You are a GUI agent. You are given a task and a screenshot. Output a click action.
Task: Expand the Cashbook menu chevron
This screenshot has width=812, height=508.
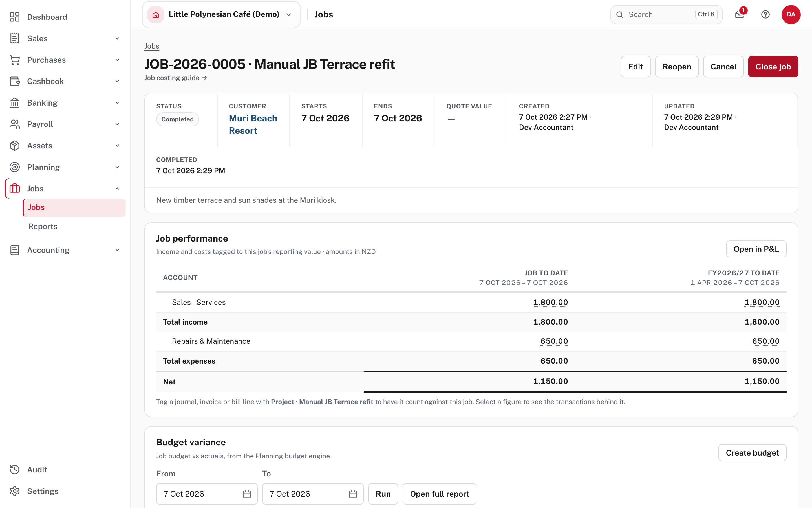click(117, 81)
